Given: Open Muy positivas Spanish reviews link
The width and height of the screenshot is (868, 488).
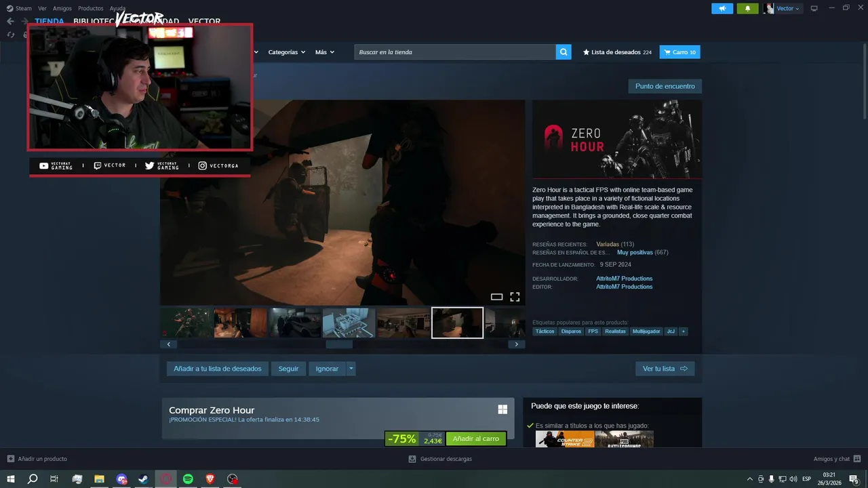Looking at the screenshot, I should [x=635, y=252].
